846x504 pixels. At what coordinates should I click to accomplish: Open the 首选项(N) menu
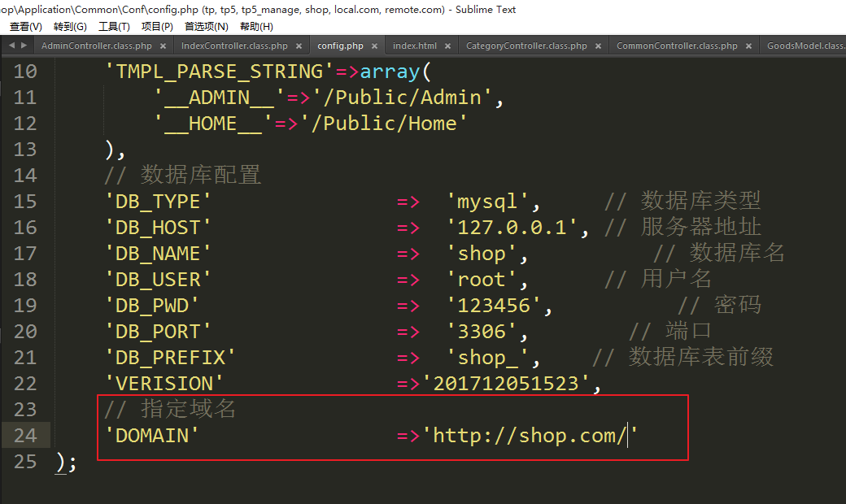207,26
